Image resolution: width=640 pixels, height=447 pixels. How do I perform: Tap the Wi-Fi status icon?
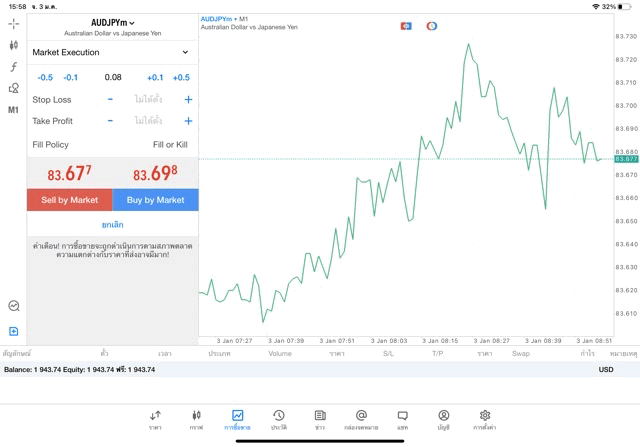click(x=596, y=7)
